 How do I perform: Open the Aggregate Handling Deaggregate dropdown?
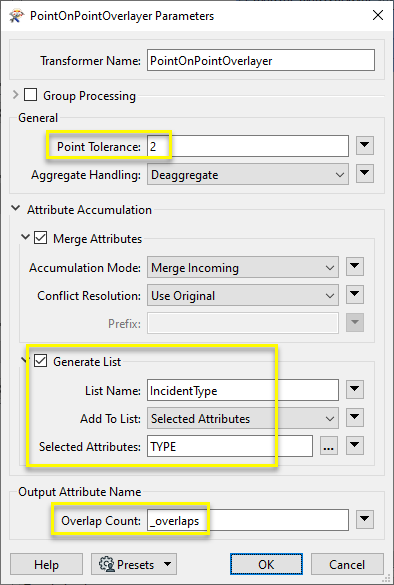pyautogui.click(x=247, y=174)
